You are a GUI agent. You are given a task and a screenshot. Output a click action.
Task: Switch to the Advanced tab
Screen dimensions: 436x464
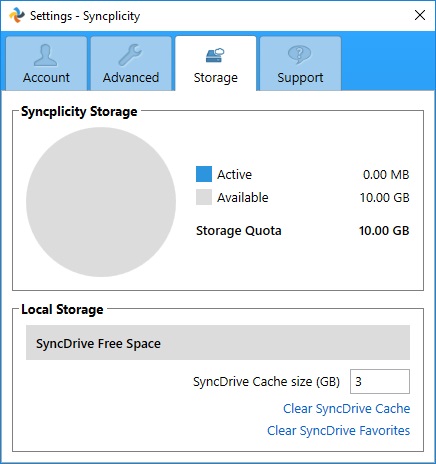point(131,63)
